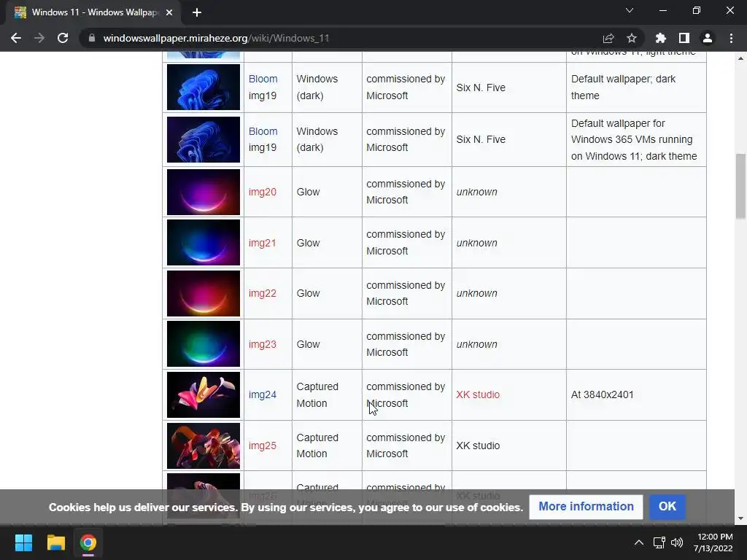
Task: Click the scrollbar up arrow
Action: [x=740, y=58]
